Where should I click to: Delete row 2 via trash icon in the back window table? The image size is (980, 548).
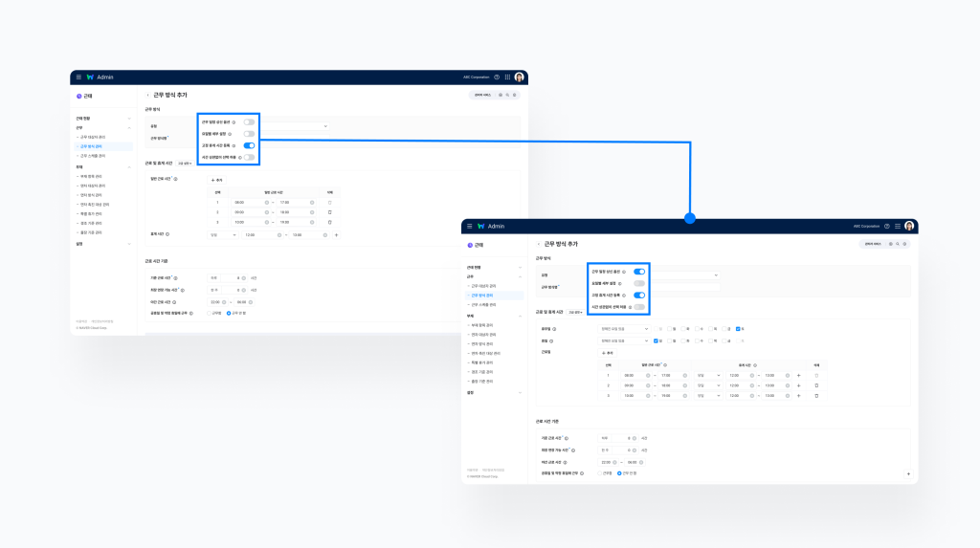pos(330,212)
